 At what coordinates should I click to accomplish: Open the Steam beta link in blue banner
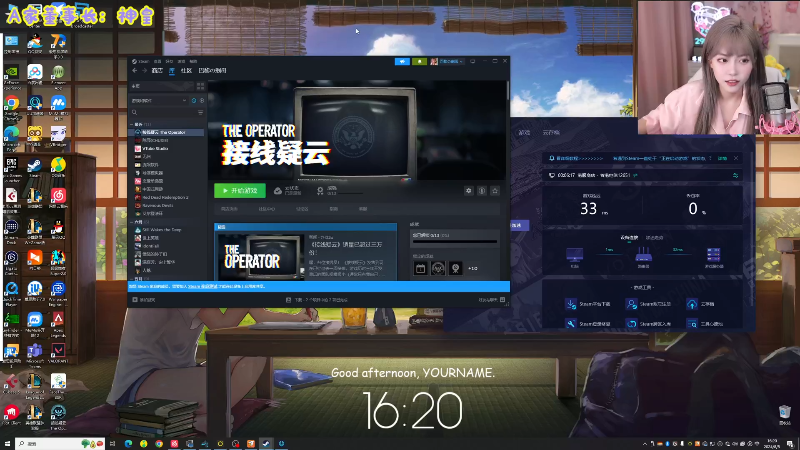pos(202,286)
